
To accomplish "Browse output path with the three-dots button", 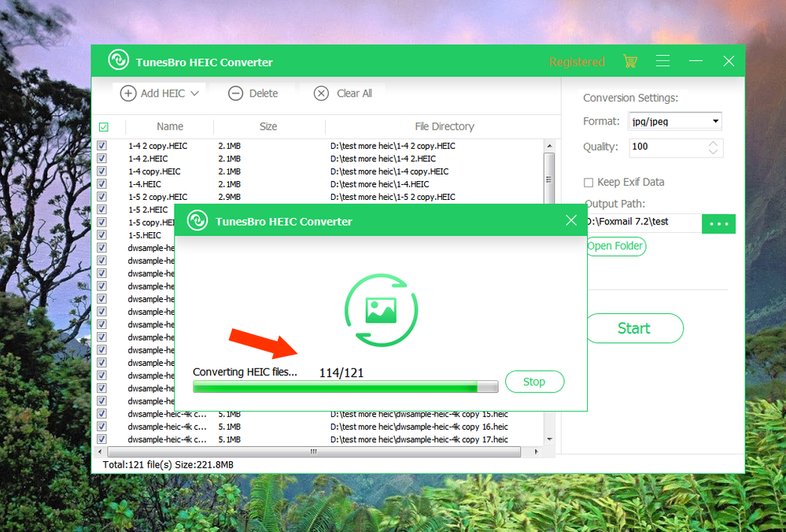I will (718, 224).
